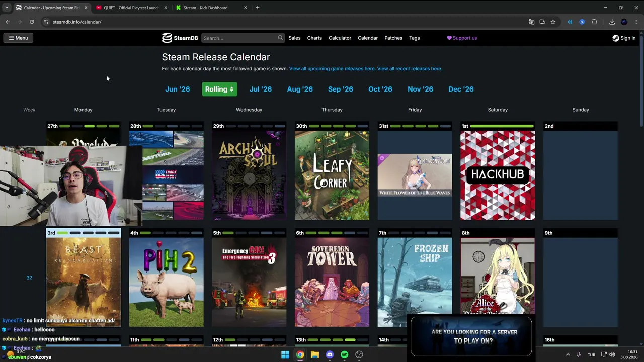Open the tab search dropdown
Image resolution: width=644 pixels, height=362 pixels.
click(7, 8)
